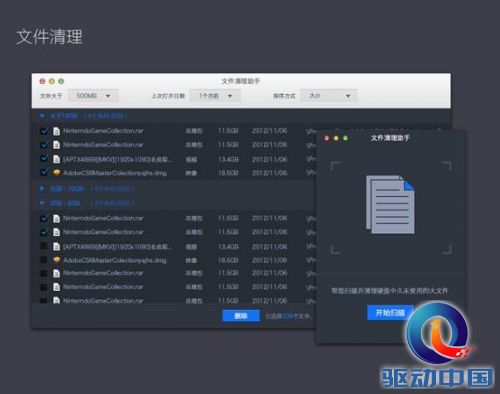The height and width of the screenshot is (394, 500).
Task: Click file icon of first NintendoGameCollection.rar in 大于10GB group
Action: coord(56,131)
